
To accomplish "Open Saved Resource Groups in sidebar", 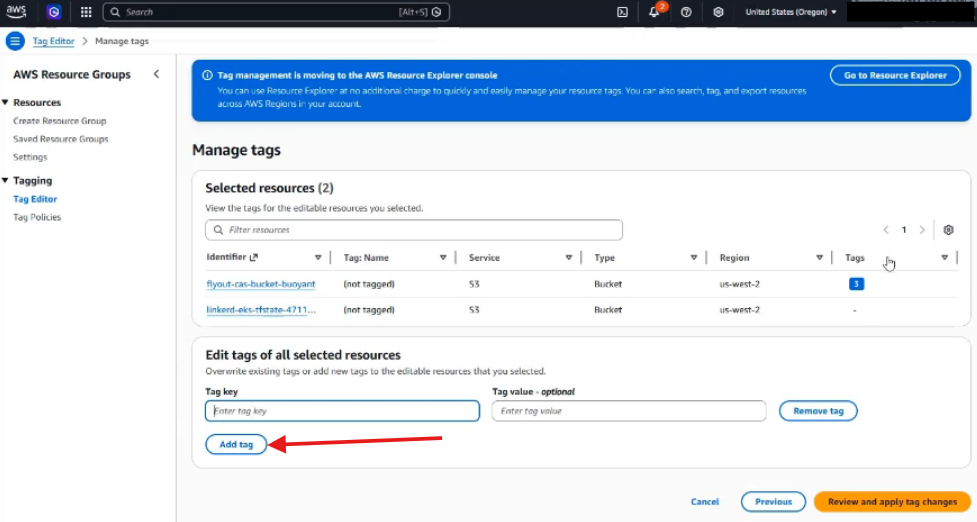I will pos(61,139).
